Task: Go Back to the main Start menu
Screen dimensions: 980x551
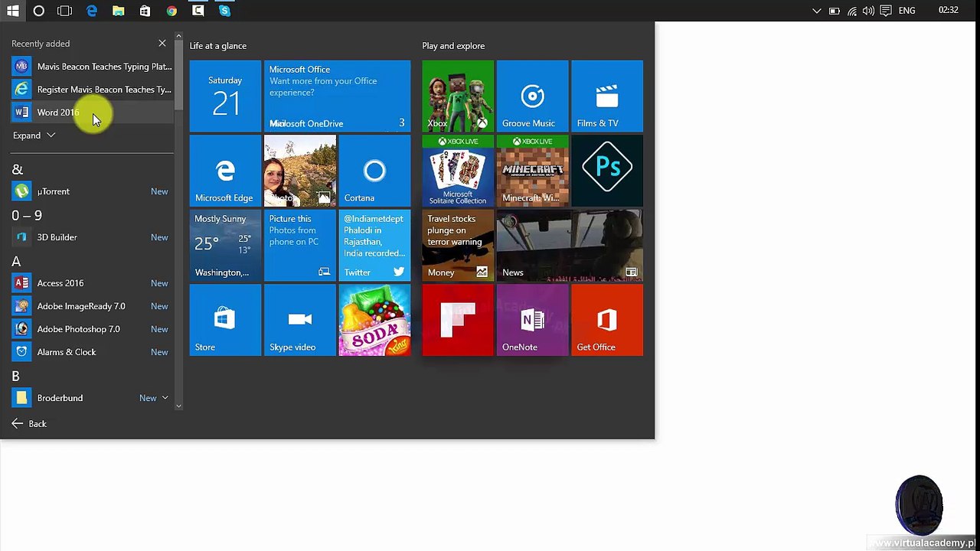Action: point(29,424)
